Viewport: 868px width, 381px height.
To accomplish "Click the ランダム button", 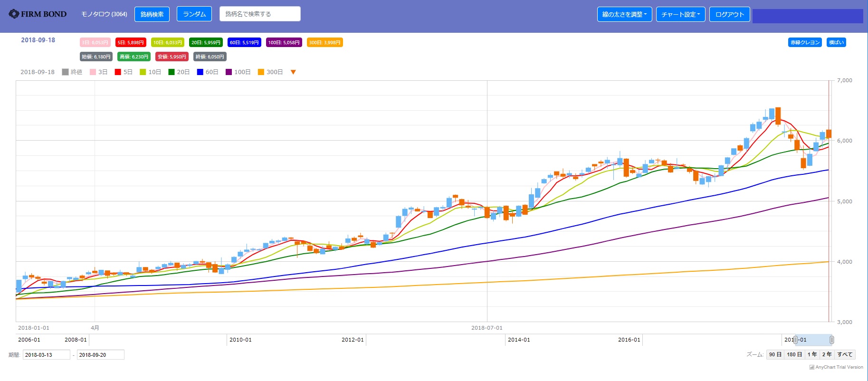I will 194,14.
